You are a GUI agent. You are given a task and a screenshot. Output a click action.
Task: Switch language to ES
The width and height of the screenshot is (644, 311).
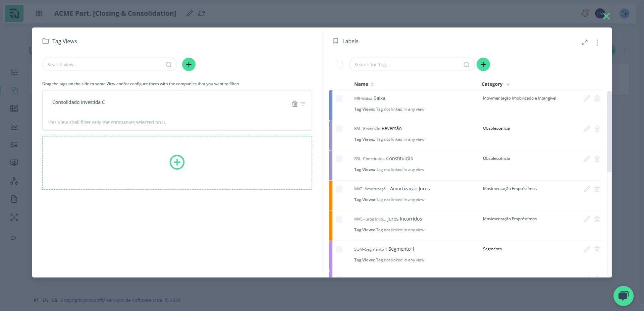pos(55,300)
